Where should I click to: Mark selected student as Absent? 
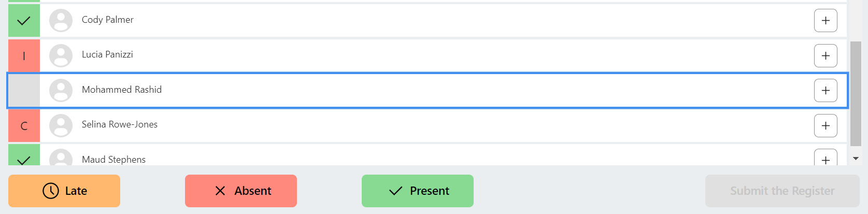tap(241, 191)
